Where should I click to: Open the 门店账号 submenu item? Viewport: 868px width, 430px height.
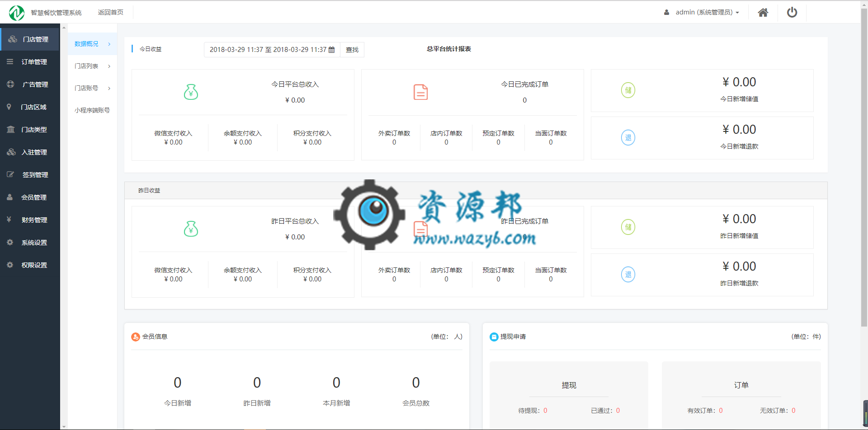pos(92,88)
